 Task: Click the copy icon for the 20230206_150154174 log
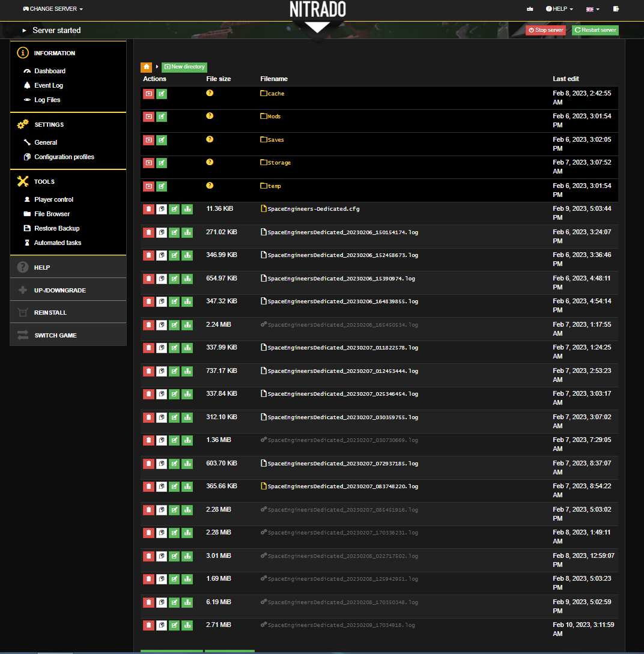click(x=162, y=232)
